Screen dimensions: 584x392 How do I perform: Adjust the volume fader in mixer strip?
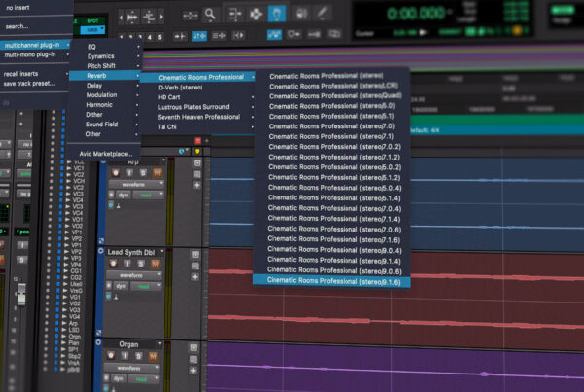(x=21, y=294)
